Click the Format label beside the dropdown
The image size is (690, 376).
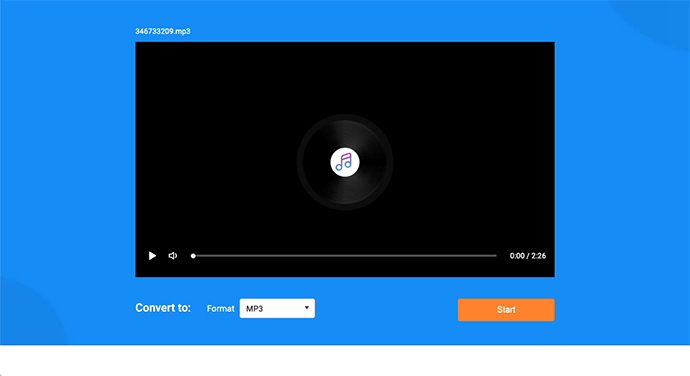[220, 309]
